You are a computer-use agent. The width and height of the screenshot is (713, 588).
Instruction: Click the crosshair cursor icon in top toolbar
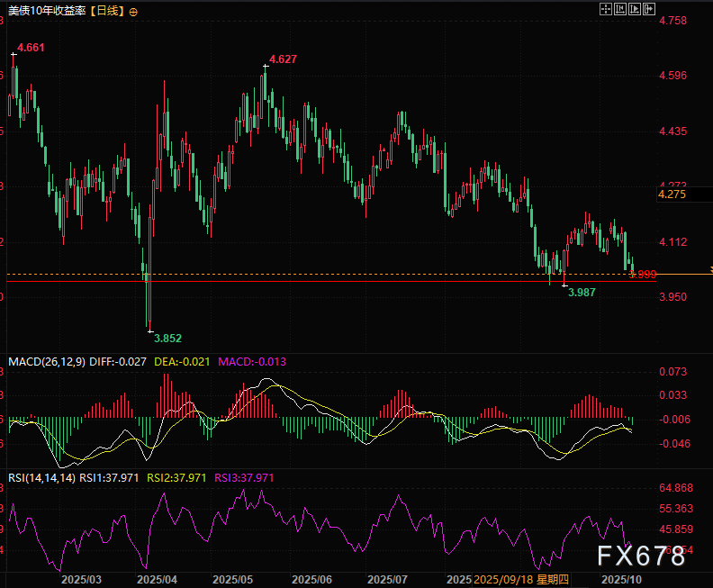(x=606, y=9)
